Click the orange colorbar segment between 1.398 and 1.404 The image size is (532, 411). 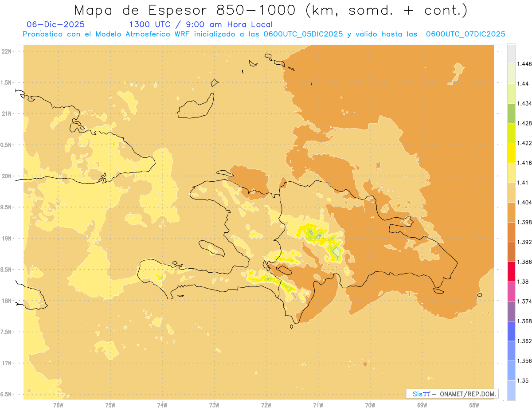[x=511, y=212]
